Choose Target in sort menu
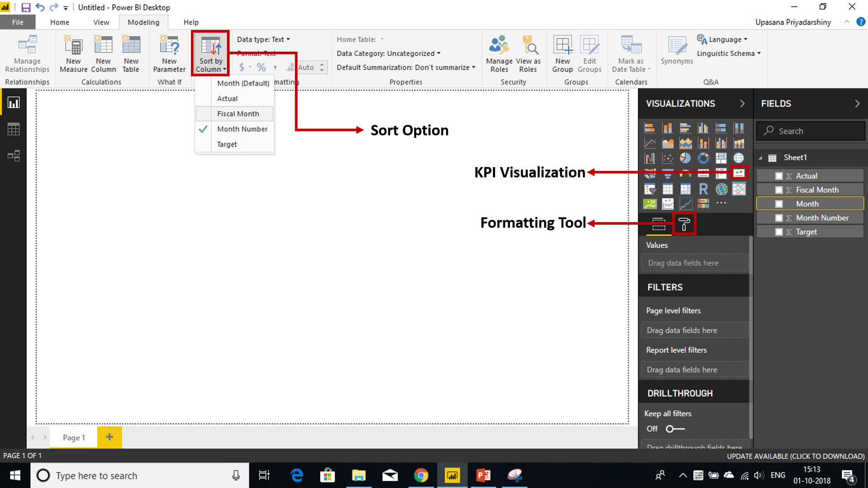This screenshot has height=488, width=868. [234, 144]
